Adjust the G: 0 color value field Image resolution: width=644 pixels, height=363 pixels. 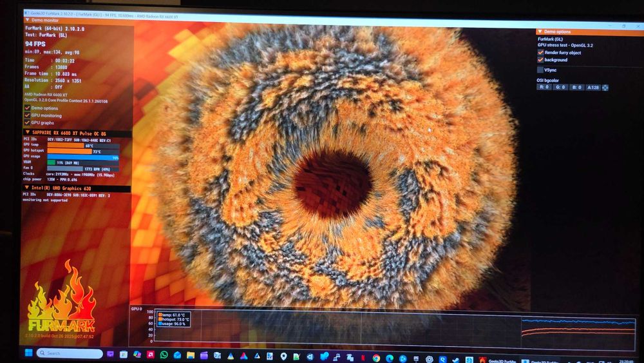(x=560, y=87)
